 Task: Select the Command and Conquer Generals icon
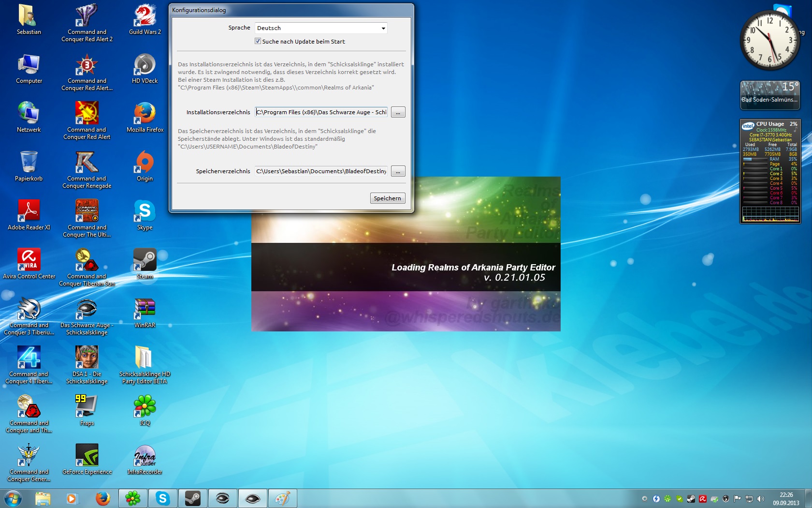[29, 463]
